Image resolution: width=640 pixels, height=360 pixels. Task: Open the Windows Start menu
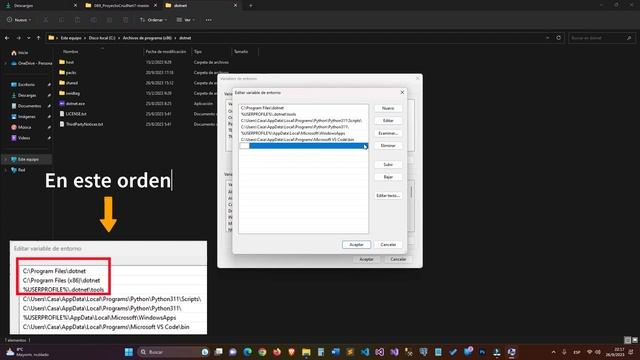click(129, 352)
